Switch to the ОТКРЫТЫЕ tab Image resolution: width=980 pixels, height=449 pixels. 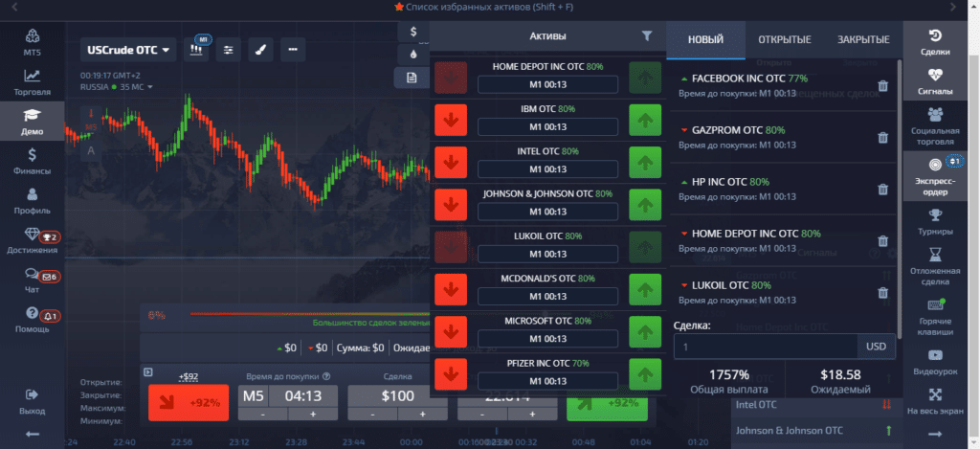click(x=785, y=39)
